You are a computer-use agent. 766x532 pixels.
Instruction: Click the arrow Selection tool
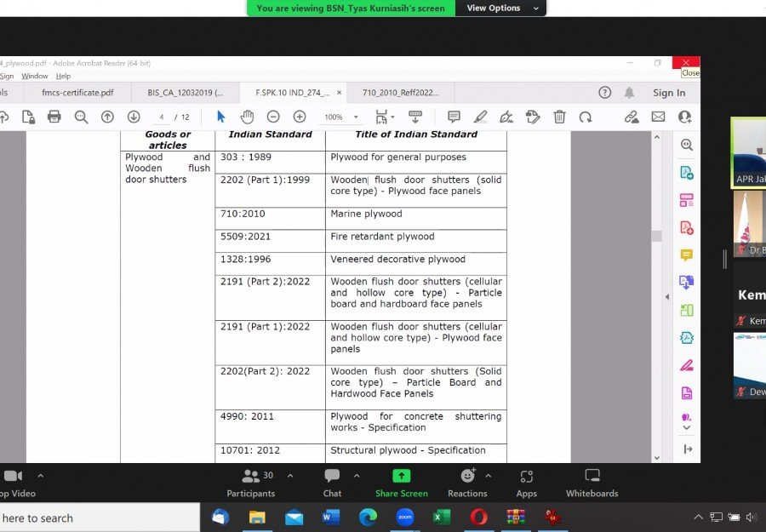point(221,117)
